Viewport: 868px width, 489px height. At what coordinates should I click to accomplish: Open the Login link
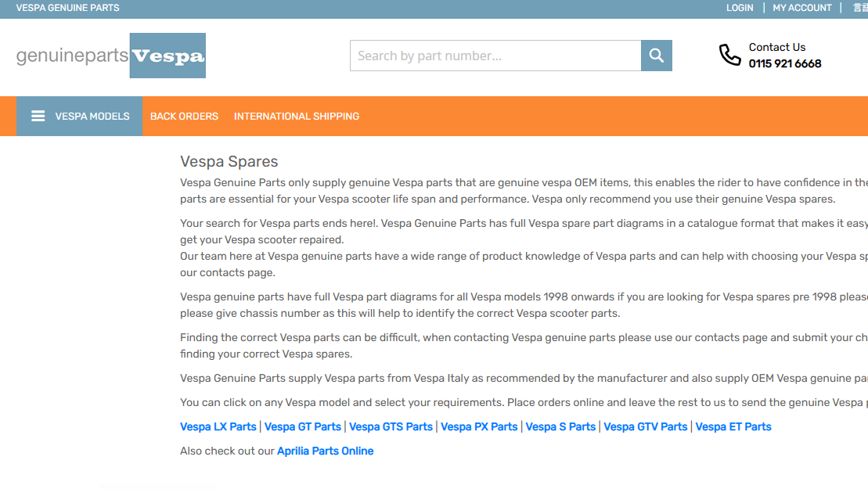coord(740,8)
